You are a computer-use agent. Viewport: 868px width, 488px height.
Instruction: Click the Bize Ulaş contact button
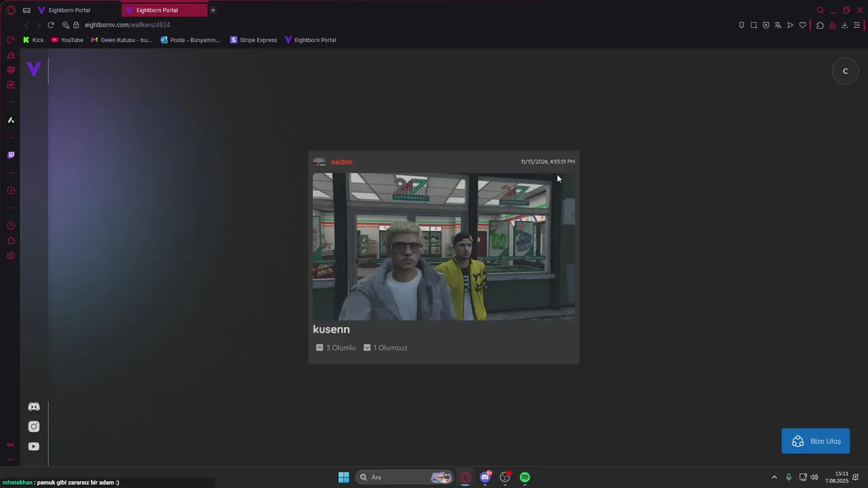(x=816, y=441)
